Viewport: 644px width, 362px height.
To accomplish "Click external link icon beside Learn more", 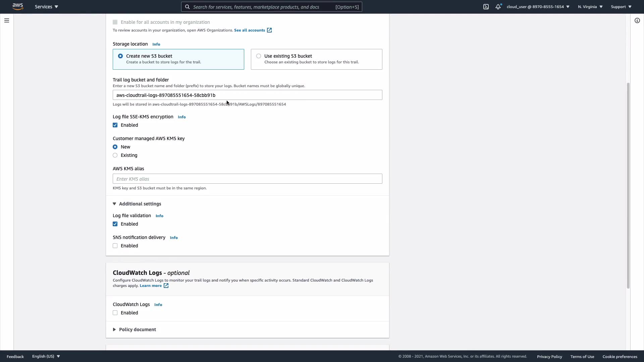I will (x=166, y=286).
